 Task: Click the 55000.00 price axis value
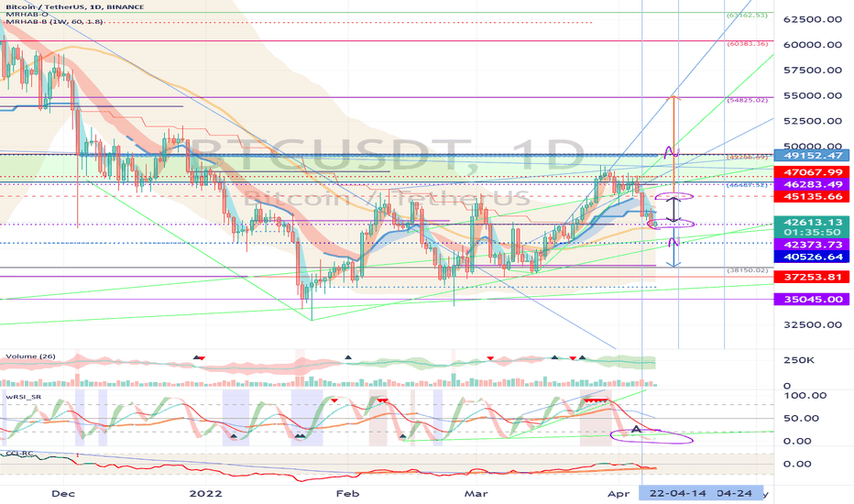click(813, 95)
